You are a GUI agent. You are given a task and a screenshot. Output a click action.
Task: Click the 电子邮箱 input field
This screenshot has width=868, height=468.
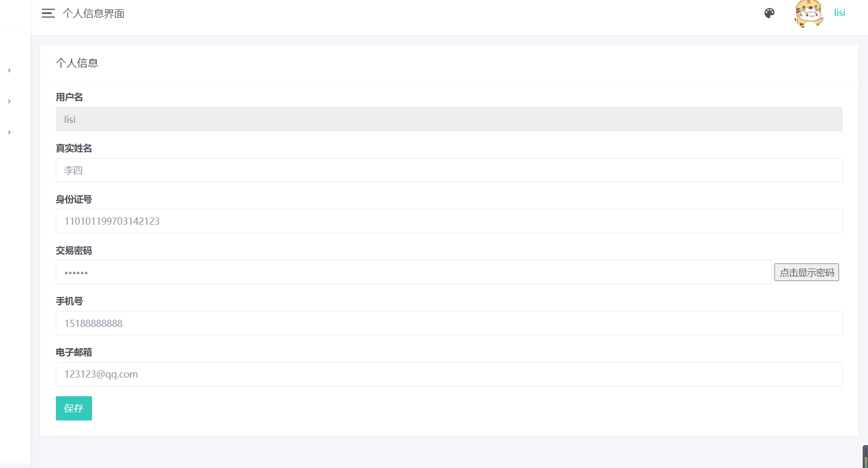tap(449, 374)
